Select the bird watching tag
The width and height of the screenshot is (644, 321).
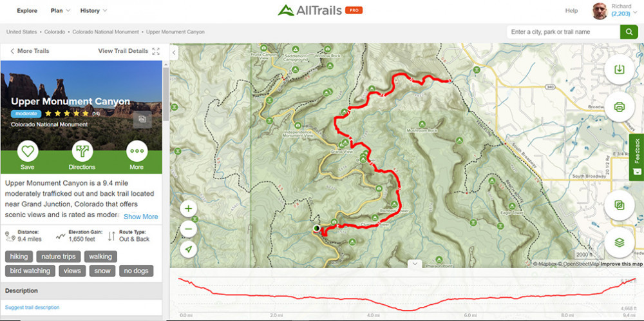pos(30,271)
